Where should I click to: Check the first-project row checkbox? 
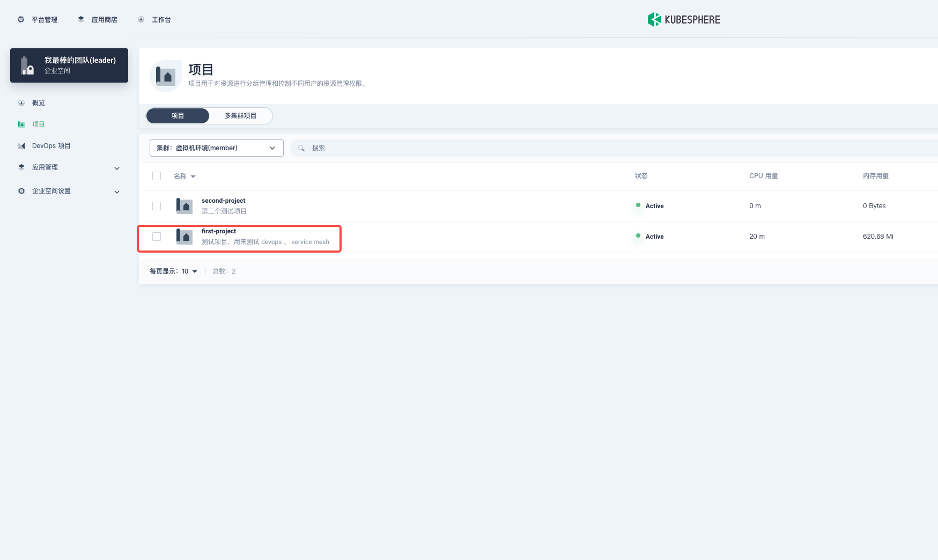(x=157, y=237)
